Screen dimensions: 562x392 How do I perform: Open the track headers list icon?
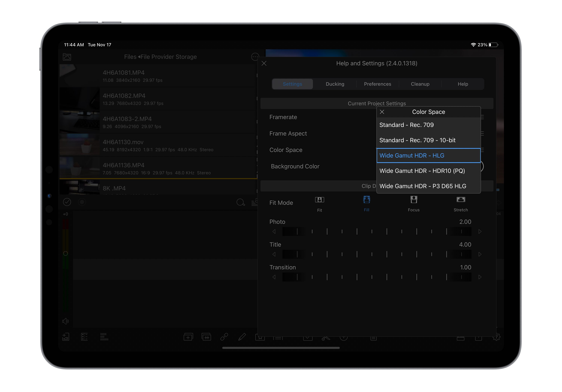click(84, 337)
